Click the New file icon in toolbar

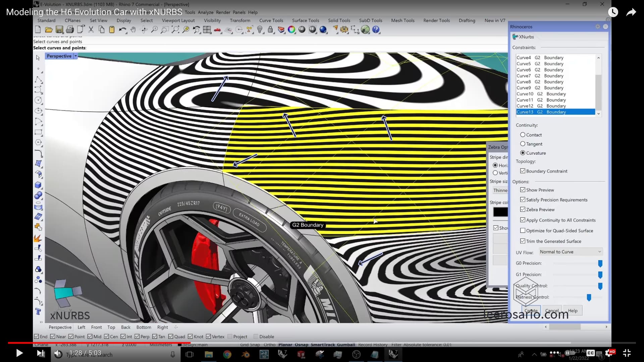coord(38,30)
